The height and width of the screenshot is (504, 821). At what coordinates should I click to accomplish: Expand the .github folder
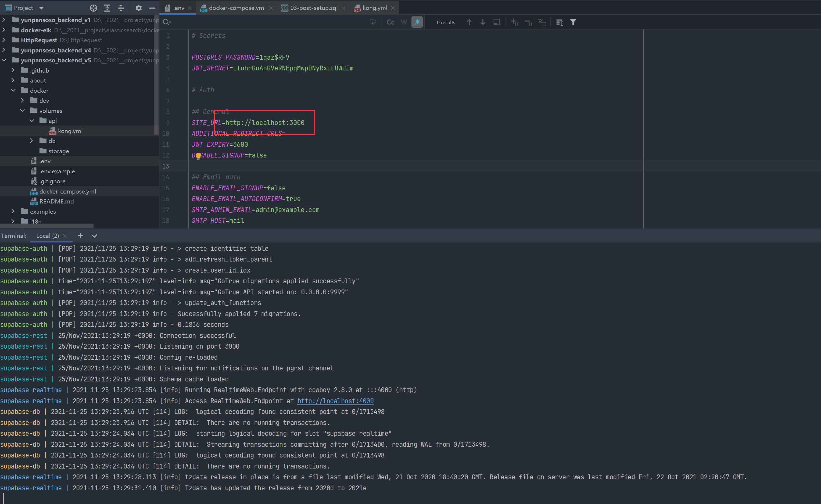coord(13,70)
